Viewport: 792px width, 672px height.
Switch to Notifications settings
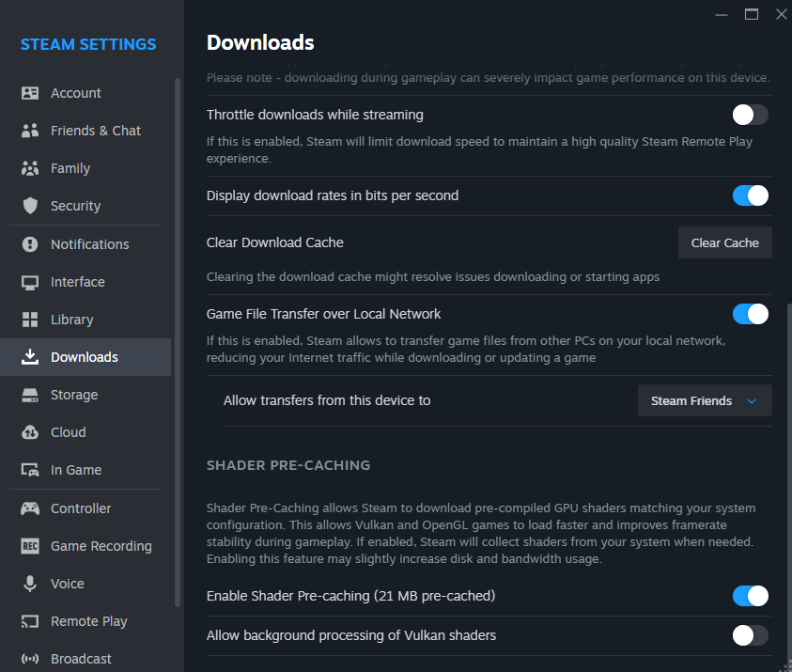[85, 244]
